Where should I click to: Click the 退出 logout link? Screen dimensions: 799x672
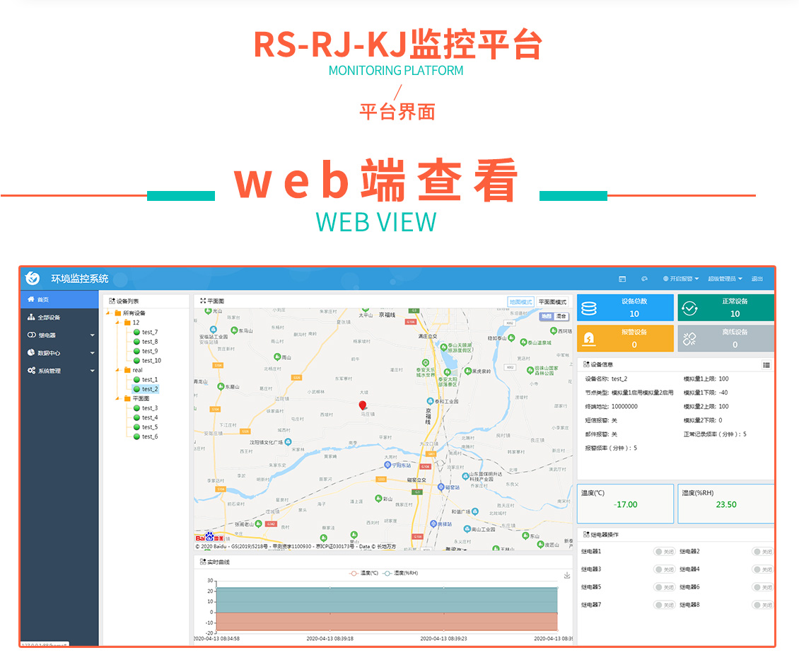(757, 279)
